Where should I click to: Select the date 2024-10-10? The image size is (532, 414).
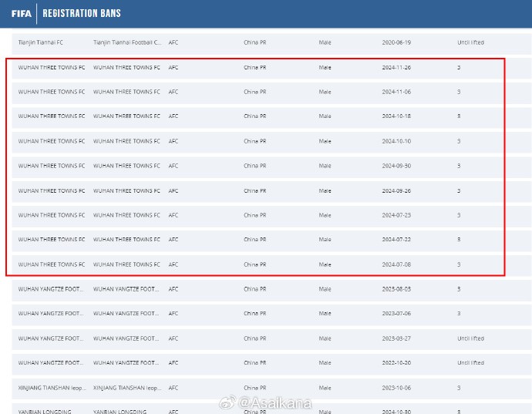[x=396, y=141]
